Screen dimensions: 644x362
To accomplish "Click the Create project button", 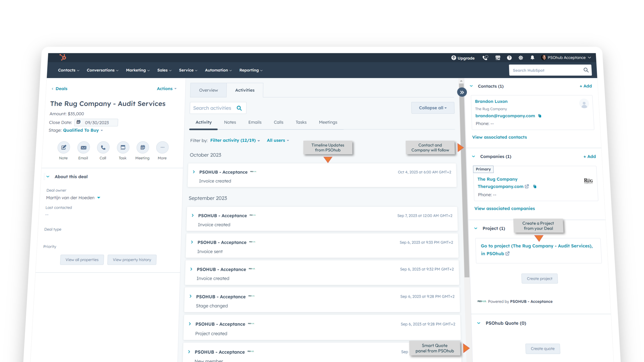I will pos(539,279).
